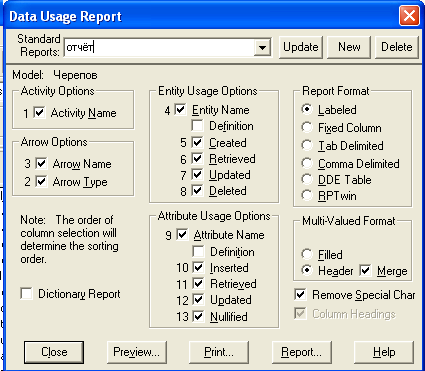Toggle Retrieved under Entity Usage Options
This screenshot has height=371, width=425.
pos(197,158)
